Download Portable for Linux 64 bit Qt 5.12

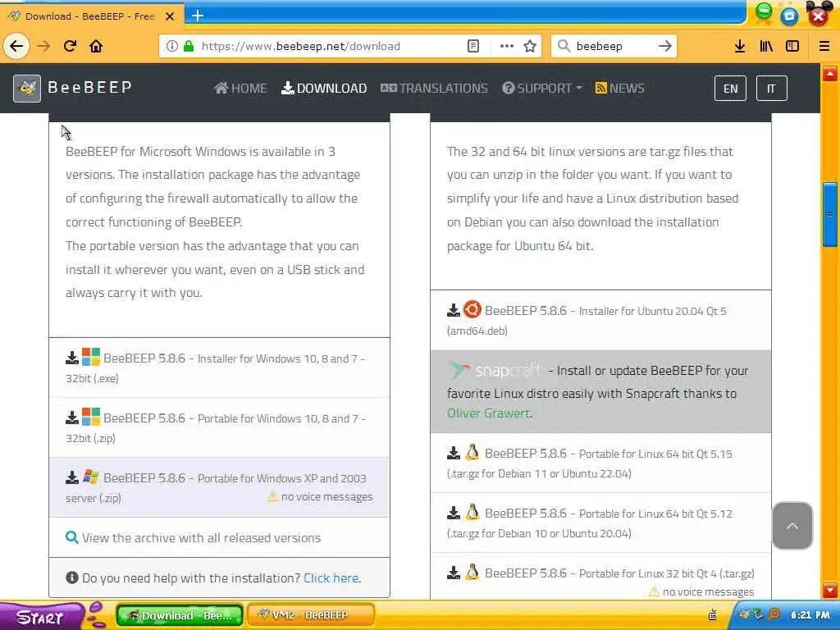click(600, 523)
